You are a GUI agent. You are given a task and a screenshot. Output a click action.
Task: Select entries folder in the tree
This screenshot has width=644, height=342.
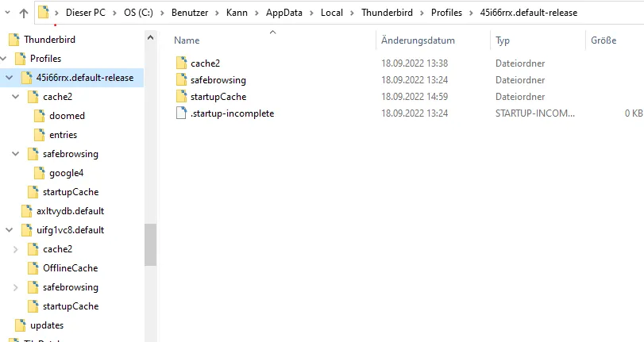coord(63,135)
